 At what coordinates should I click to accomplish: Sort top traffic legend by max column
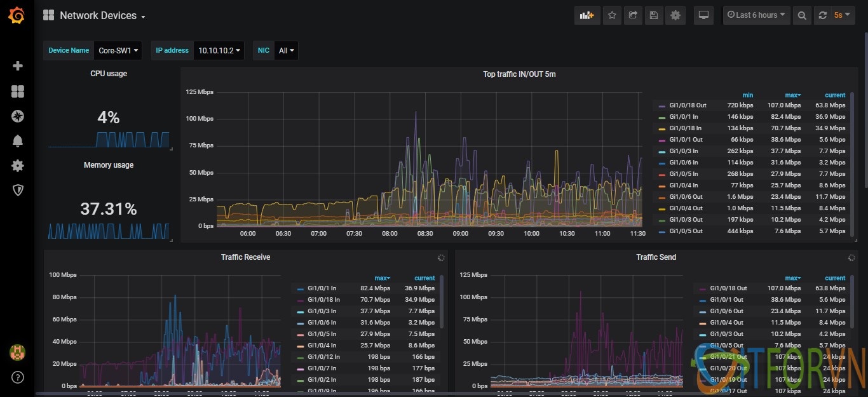coord(792,95)
